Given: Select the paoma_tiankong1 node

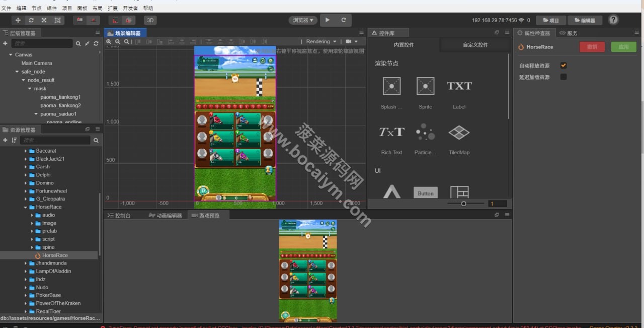Looking at the screenshot, I should pyautogui.click(x=60, y=97).
